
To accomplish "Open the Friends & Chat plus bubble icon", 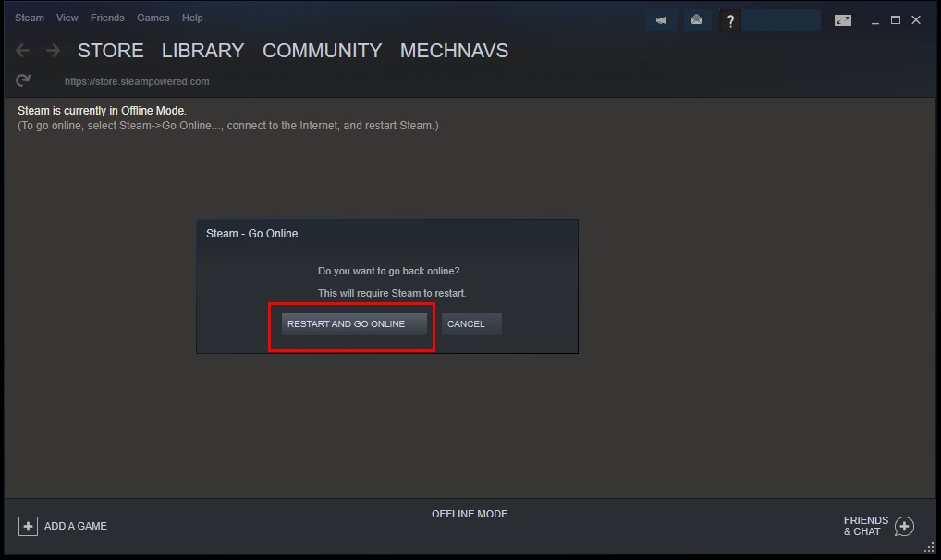I will click(x=904, y=527).
